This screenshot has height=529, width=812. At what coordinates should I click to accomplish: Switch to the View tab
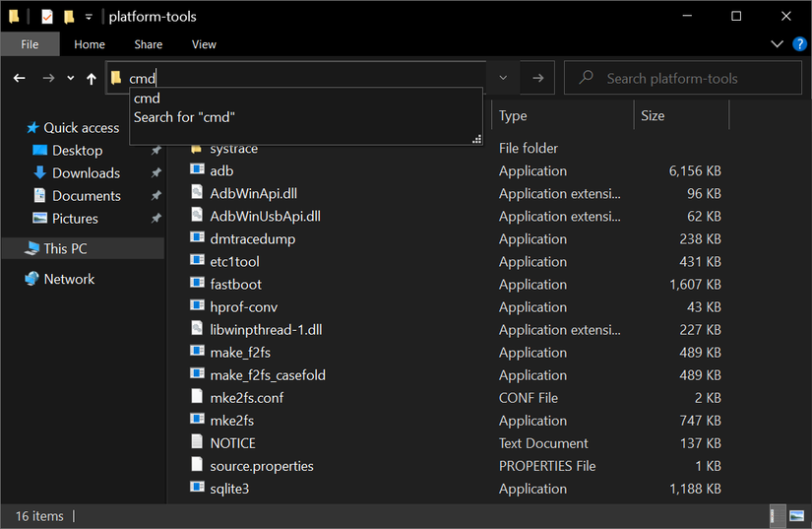(x=204, y=44)
